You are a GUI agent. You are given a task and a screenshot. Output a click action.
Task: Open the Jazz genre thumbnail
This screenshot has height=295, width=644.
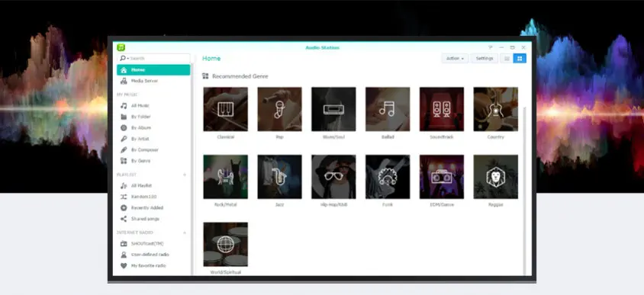point(280,177)
